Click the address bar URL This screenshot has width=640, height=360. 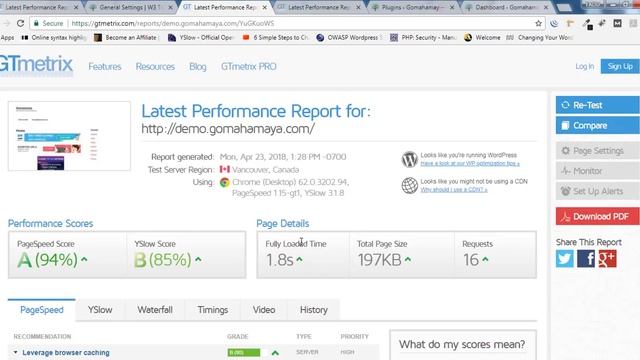(x=173, y=23)
